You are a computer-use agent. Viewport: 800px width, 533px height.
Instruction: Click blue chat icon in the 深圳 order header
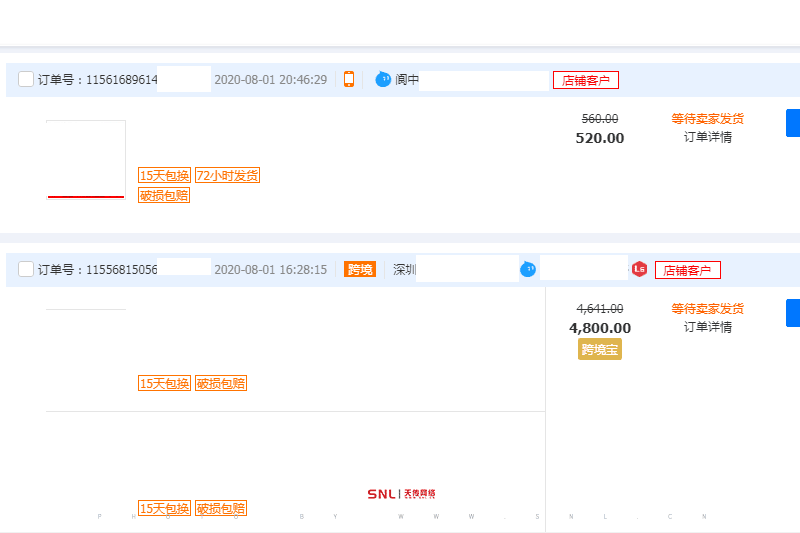tap(528, 269)
